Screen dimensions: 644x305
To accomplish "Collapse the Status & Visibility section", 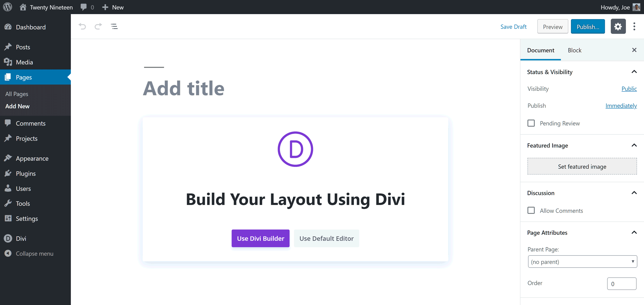I will click(634, 72).
